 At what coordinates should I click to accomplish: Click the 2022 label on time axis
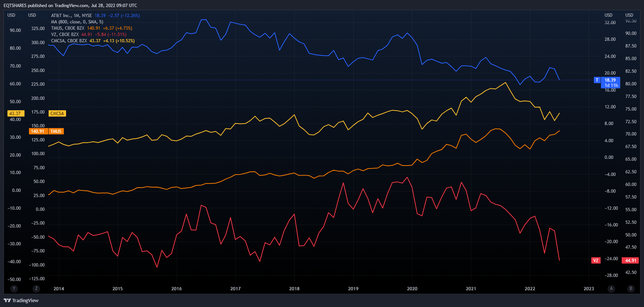(530, 289)
